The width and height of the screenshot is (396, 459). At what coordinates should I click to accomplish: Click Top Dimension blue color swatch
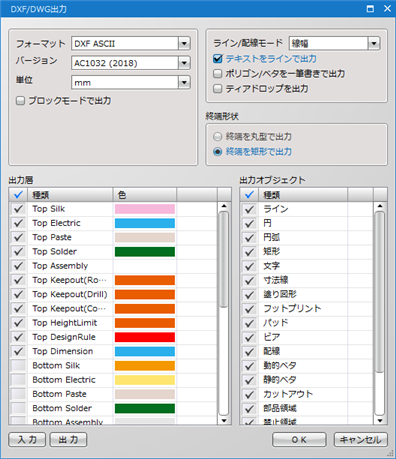(x=145, y=351)
